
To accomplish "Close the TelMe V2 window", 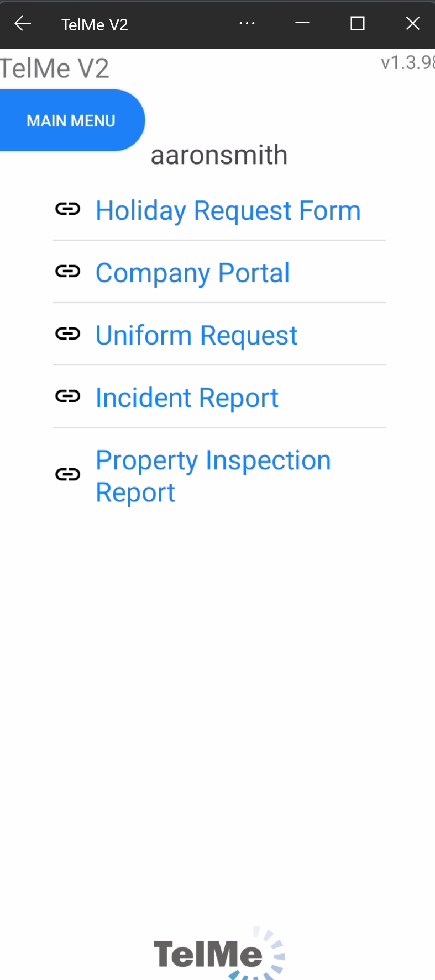I will (x=412, y=24).
